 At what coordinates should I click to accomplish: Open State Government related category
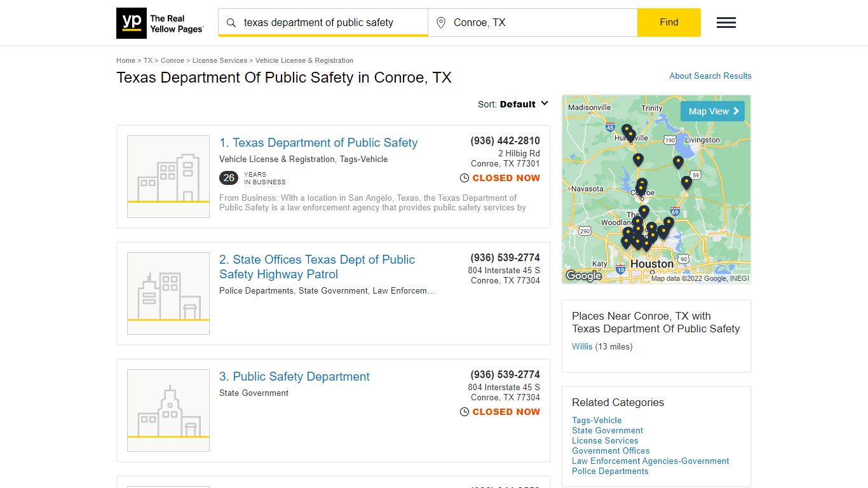tap(607, 430)
